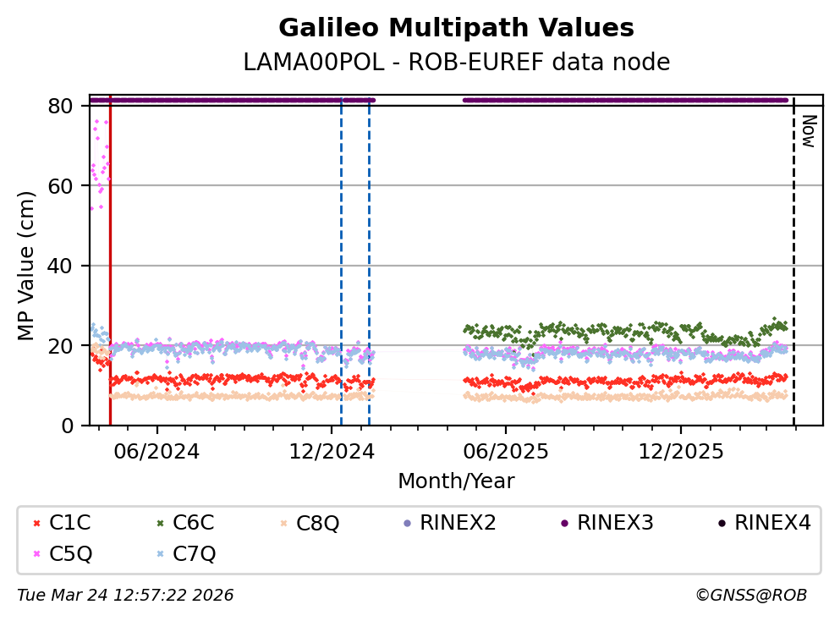The width and height of the screenshot is (840, 621).
Task: Select the black dashed Now line
Action: pyautogui.click(x=793, y=254)
